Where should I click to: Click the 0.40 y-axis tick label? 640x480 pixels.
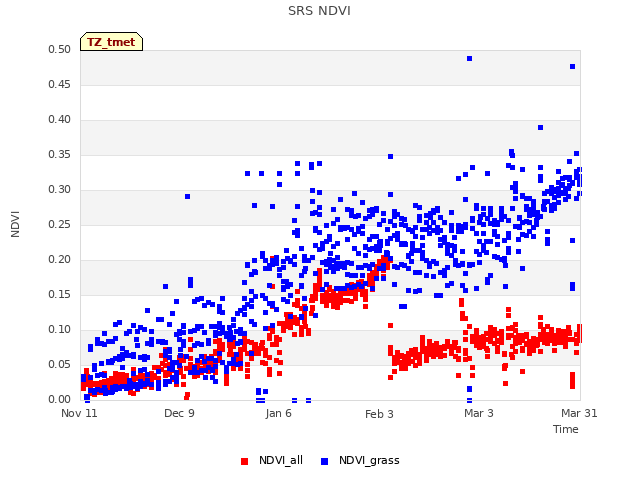pos(60,120)
